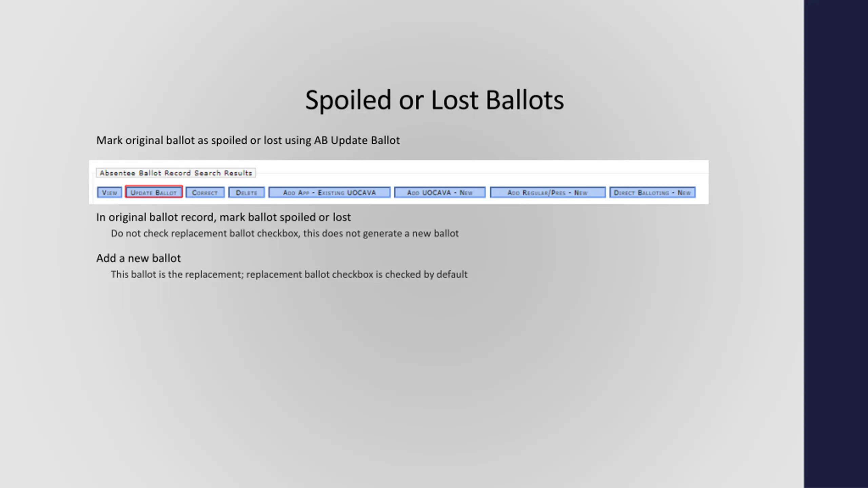Select the red-outlined Update Ballot button

(154, 192)
